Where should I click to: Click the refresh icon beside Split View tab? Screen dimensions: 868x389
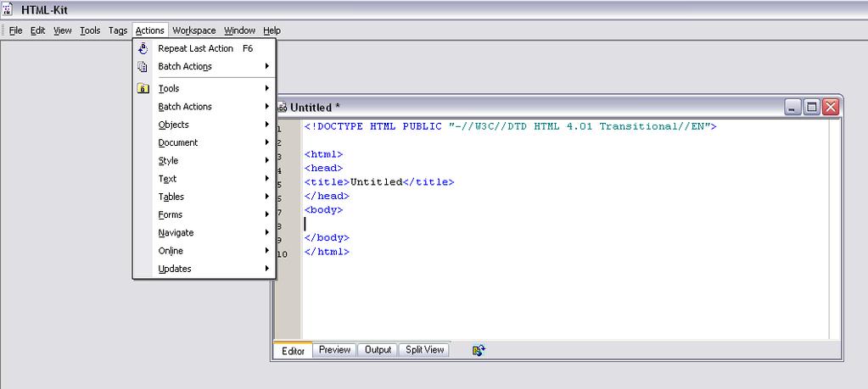[x=479, y=350]
